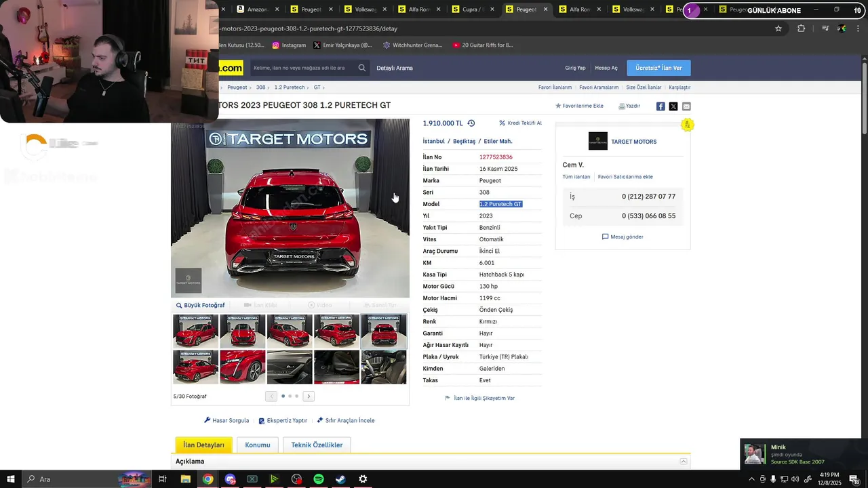Click the Giriş Yap link
868x488 pixels.
575,68
